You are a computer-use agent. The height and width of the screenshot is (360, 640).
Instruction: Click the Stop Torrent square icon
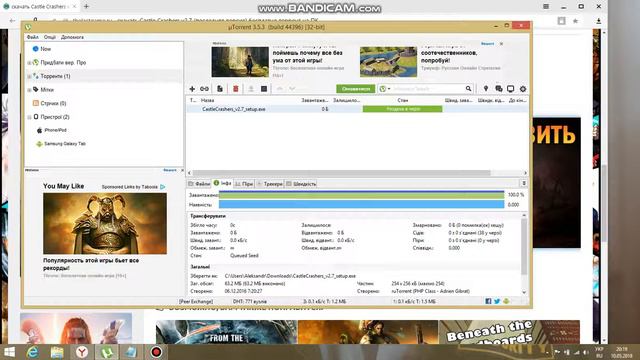click(x=264, y=89)
